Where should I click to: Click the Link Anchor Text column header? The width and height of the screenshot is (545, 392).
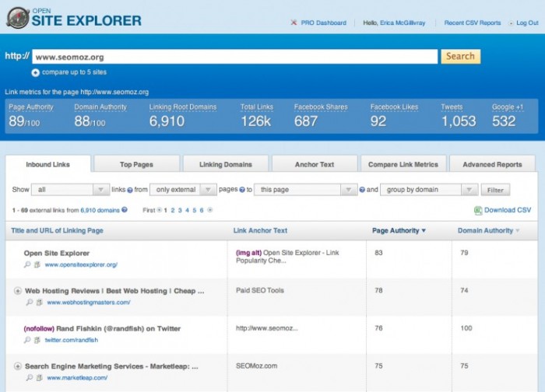(x=260, y=230)
